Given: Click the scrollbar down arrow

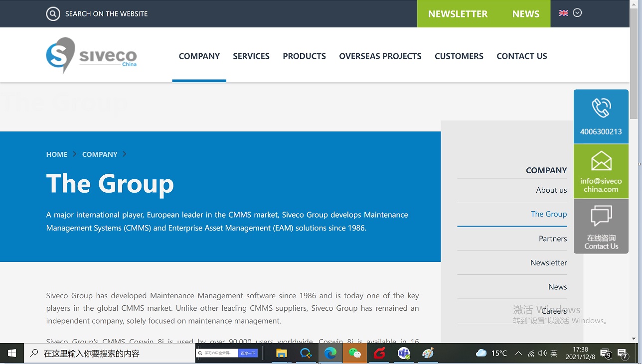Looking at the screenshot, I should pyautogui.click(x=634, y=339).
